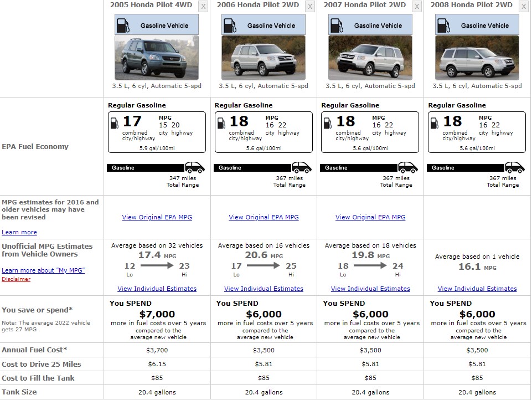
Task: View Individual Estimates for 2007 Pilot
Action: click(370, 289)
